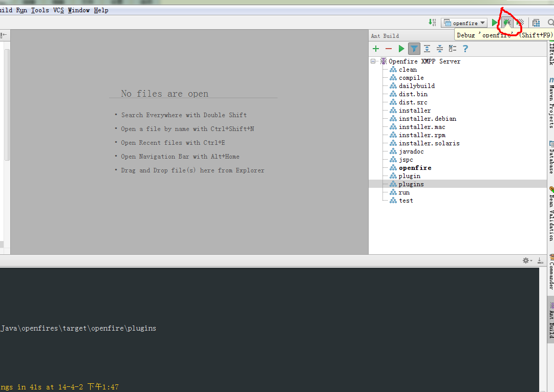The width and height of the screenshot is (554, 392).
Task: Collapse all nodes in Ant Build tree
Action: pyautogui.click(x=440, y=49)
